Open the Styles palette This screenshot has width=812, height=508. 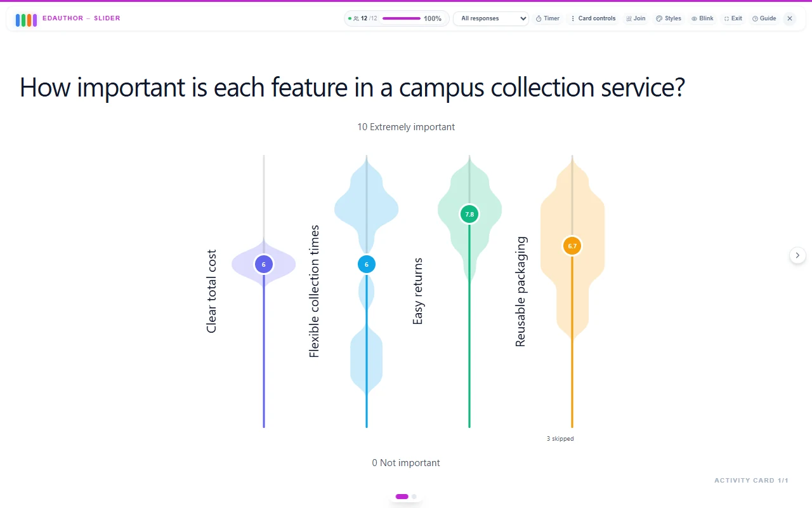coord(669,18)
